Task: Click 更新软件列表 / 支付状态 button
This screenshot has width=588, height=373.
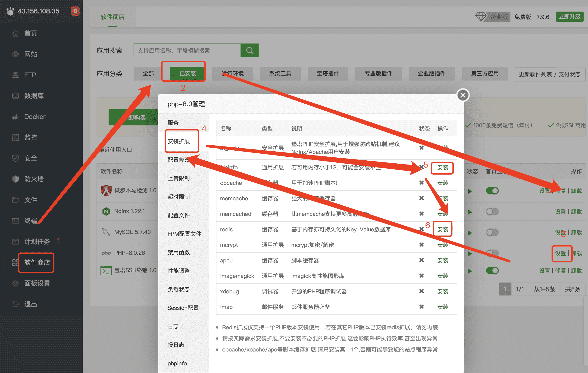Action: point(549,74)
